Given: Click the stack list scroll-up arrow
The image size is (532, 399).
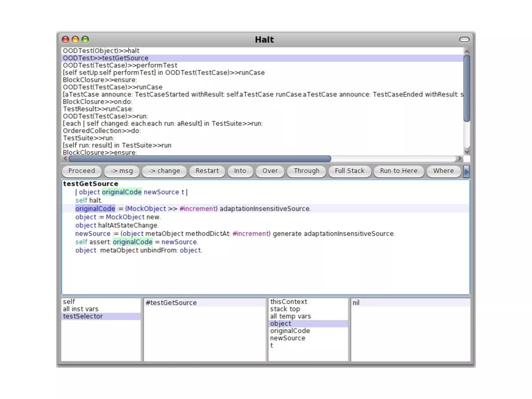Looking at the screenshot, I should [467, 51].
